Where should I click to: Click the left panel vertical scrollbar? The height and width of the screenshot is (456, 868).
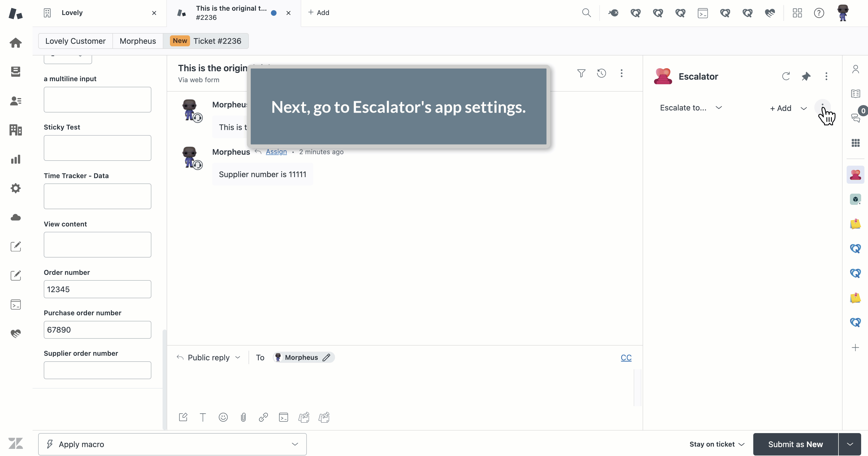[164, 379]
